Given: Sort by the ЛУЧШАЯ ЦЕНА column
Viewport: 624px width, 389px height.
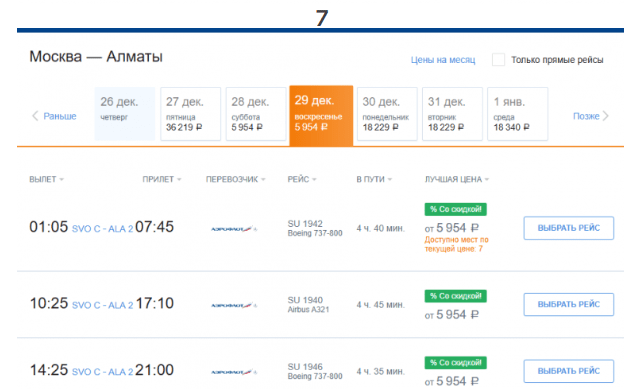Looking at the screenshot, I should coord(457,180).
